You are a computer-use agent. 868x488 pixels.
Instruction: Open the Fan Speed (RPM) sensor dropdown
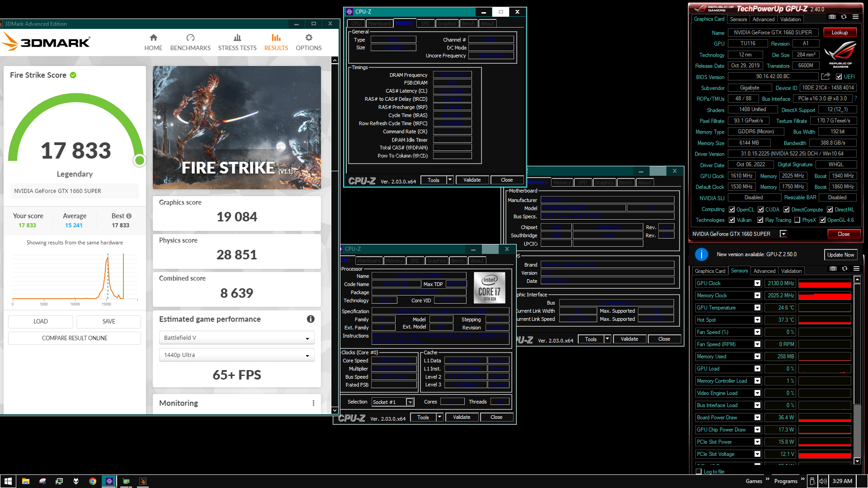click(757, 344)
